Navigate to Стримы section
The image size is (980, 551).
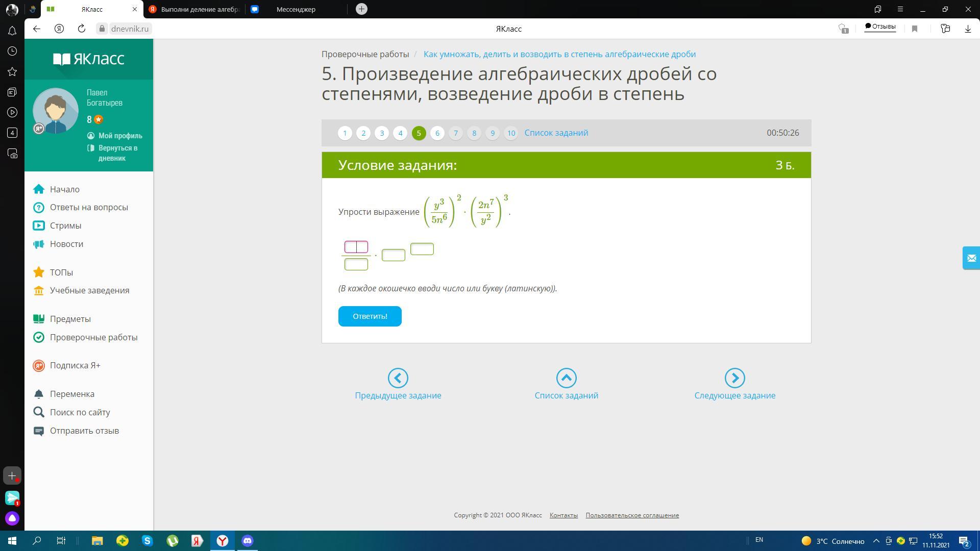[x=65, y=226]
